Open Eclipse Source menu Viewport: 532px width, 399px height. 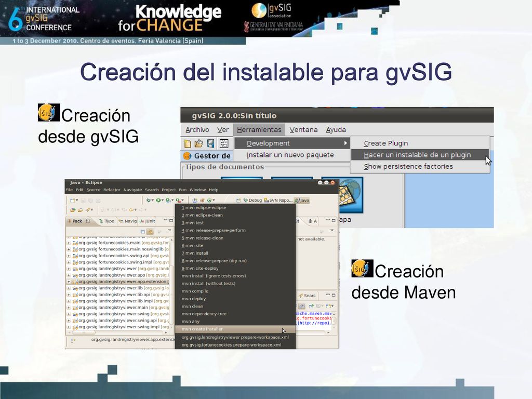94,190
